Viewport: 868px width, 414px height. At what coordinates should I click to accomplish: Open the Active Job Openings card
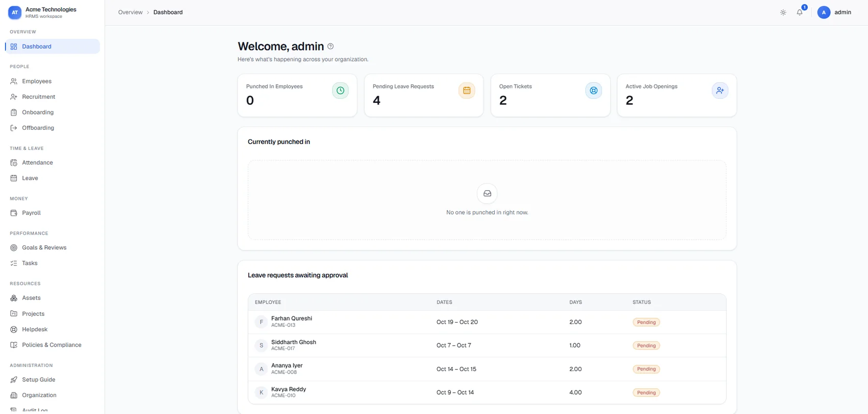point(677,95)
